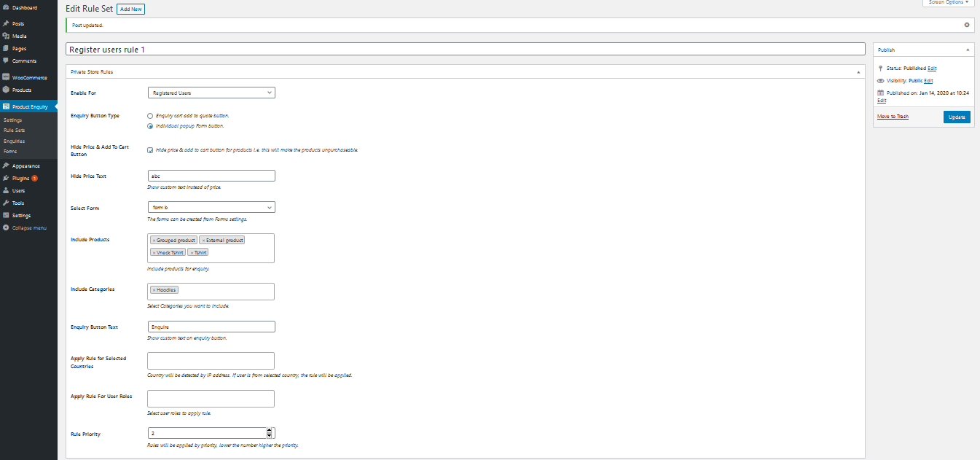Select 'Enquiry cart add to quote button' radio
Image resolution: width=980 pixels, height=460 pixels.
tap(150, 116)
